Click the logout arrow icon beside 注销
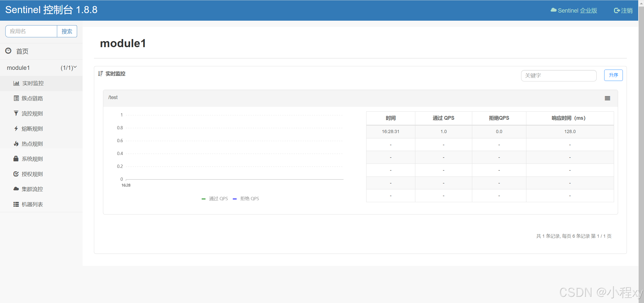Screen dimensions: 644x303 [617, 10]
